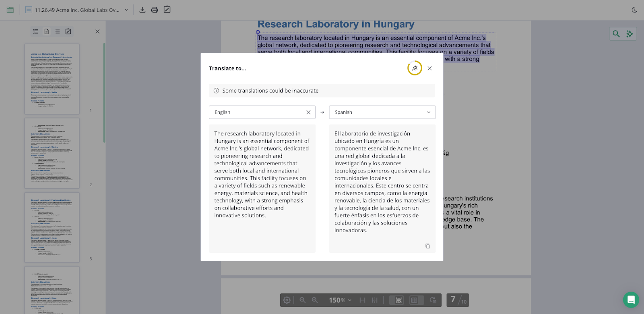Clear the English source language
The width and height of the screenshot is (644, 314).
pos(308,112)
